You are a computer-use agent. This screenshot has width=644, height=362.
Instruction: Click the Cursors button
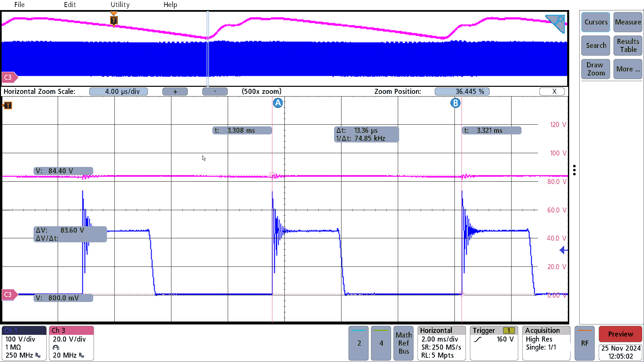596,22
